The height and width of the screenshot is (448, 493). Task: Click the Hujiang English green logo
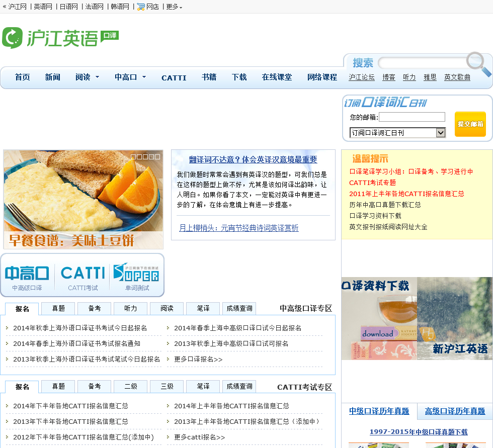pos(60,38)
